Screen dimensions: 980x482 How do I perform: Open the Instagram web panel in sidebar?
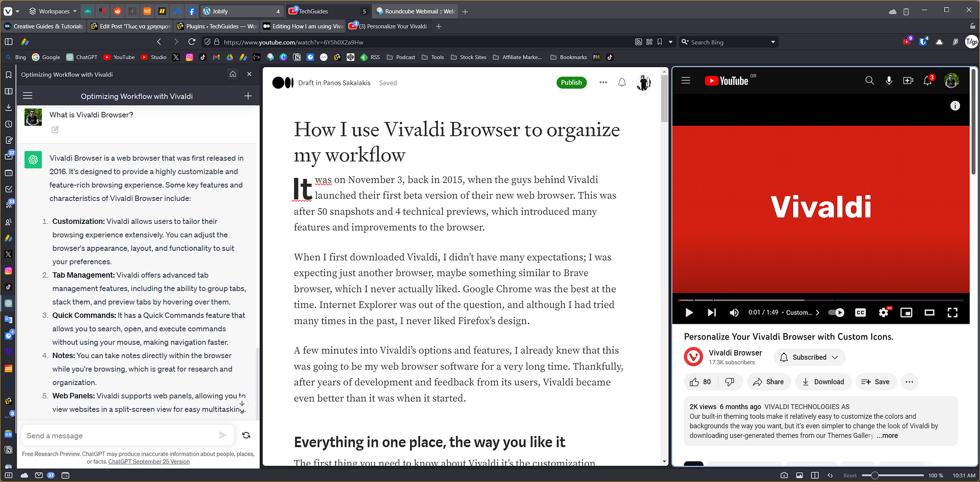coord(8,270)
